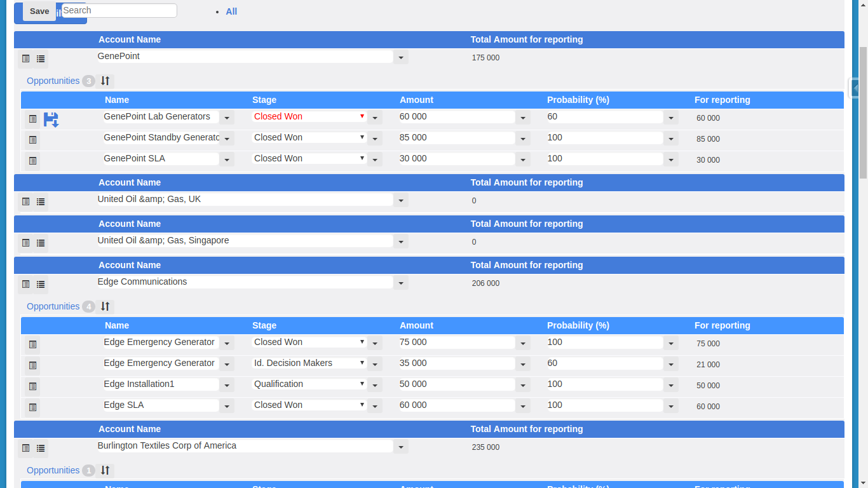Open record icon for GenePoint Standby Generator row

(x=33, y=140)
